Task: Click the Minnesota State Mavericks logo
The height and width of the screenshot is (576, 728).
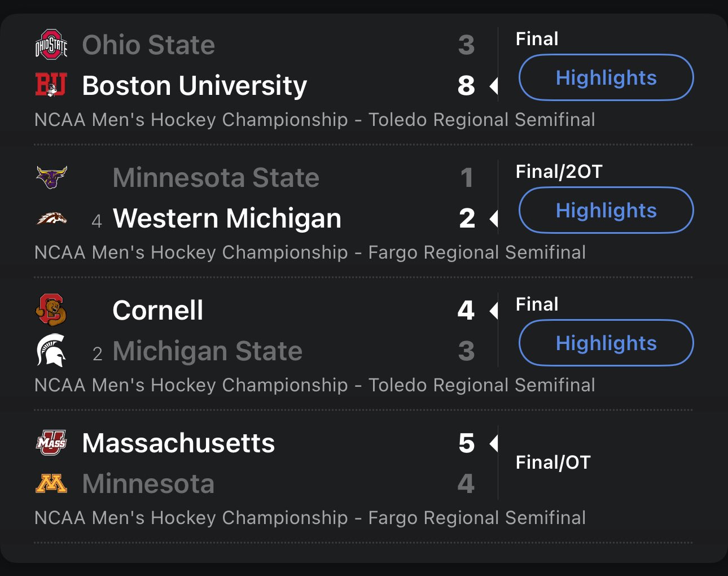Action: tap(51, 177)
